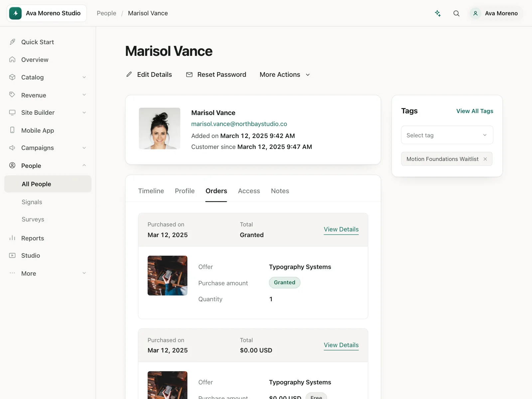The width and height of the screenshot is (532, 399).
Task: Click the Typography Systems thumbnail in Granted order
Action: (x=168, y=275)
